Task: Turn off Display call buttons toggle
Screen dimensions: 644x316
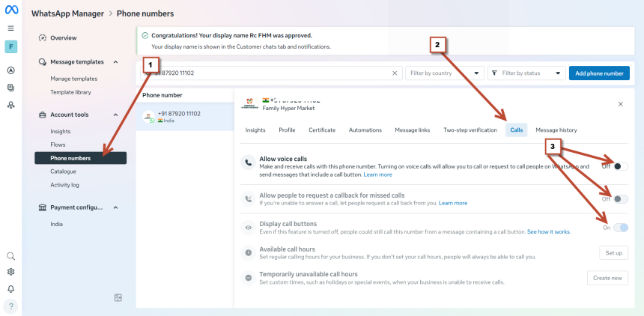Action: point(621,228)
